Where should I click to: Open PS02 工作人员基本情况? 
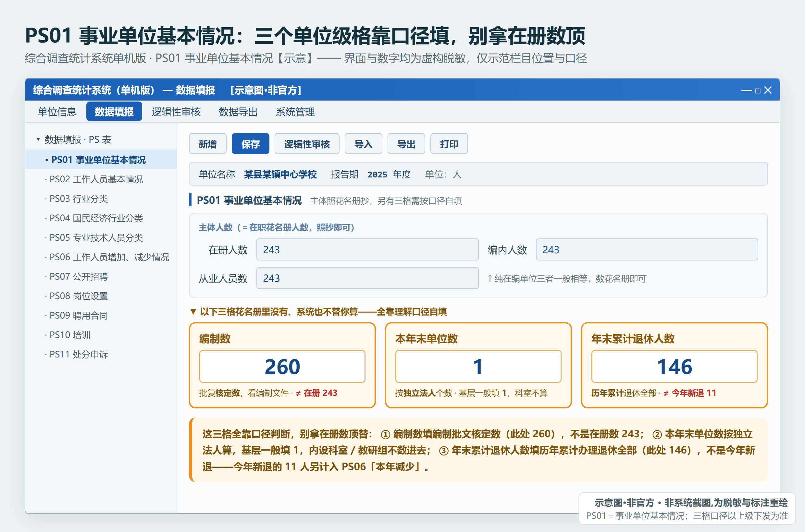click(x=101, y=179)
